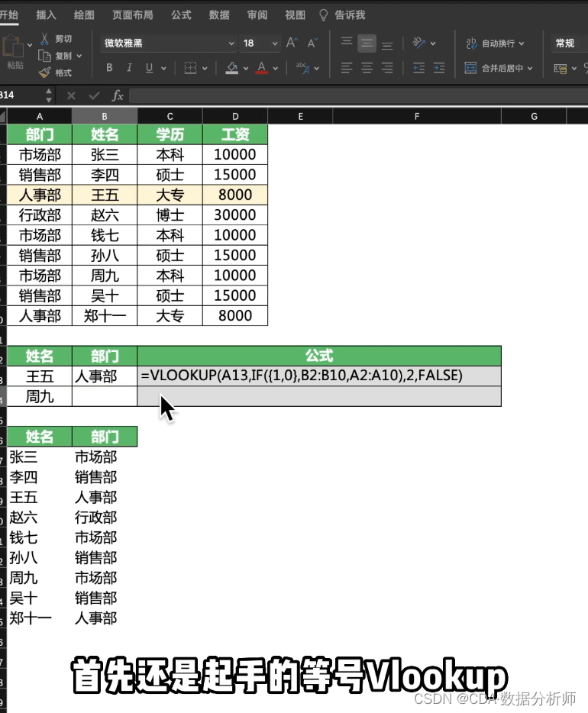Click the phonetic guide abc icon
Image resolution: width=588 pixels, height=713 pixels.
[x=303, y=68]
